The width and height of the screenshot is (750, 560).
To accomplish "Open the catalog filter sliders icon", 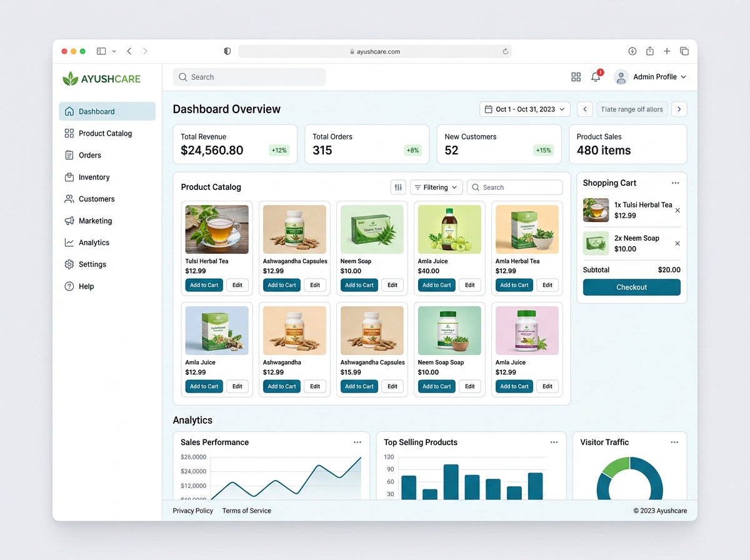I will coord(398,187).
